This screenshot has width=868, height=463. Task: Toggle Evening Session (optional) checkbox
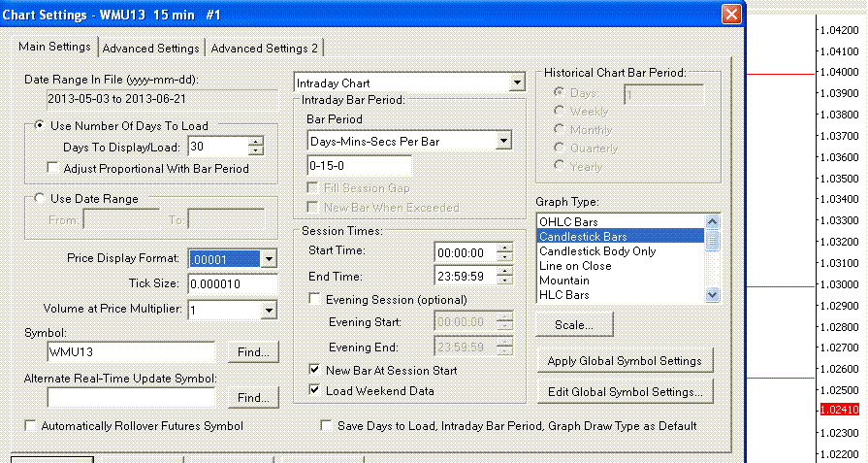(314, 299)
